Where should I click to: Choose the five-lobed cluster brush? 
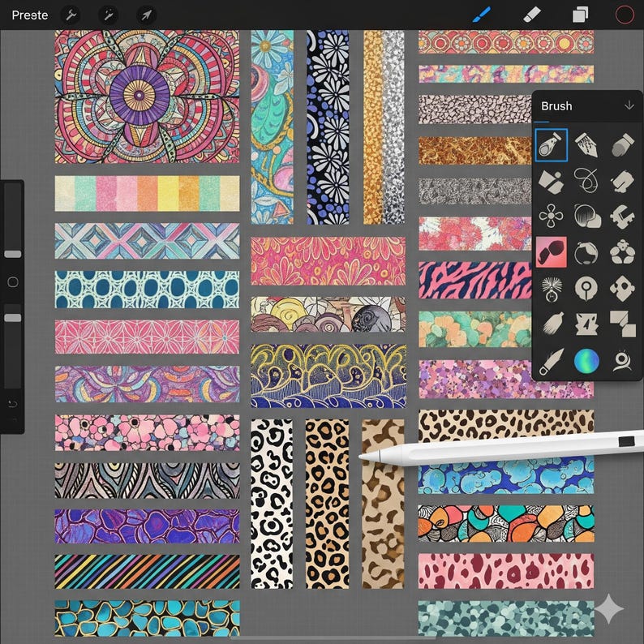622,252
